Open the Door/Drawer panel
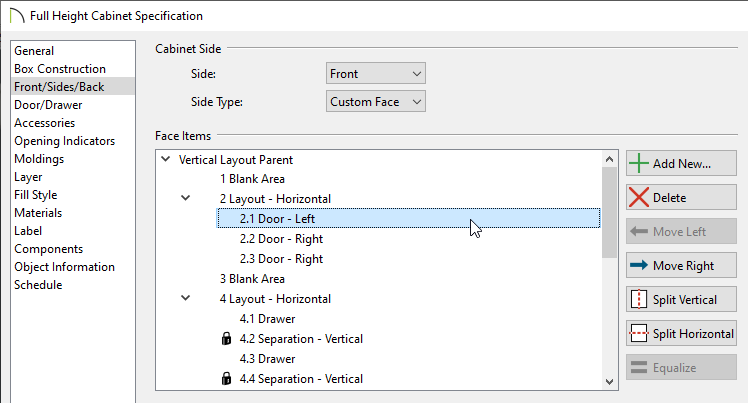The image size is (748, 403). [48, 105]
